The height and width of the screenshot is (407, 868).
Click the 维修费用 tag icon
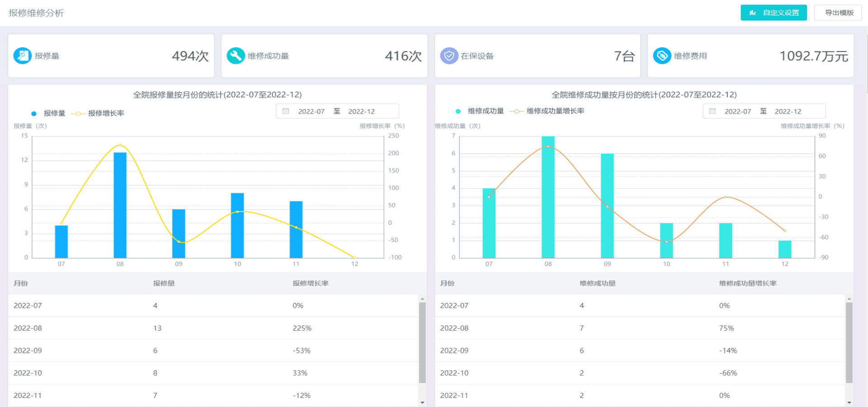pyautogui.click(x=662, y=56)
